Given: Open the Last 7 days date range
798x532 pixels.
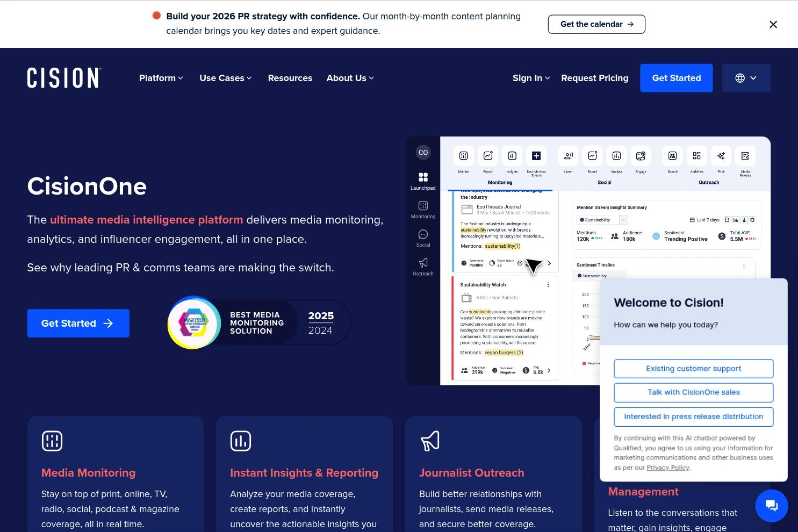Looking at the screenshot, I should (704, 220).
